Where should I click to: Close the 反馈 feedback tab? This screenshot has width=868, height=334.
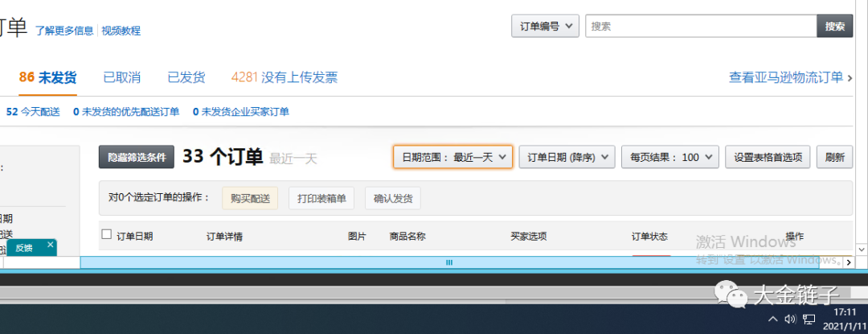(x=51, y=245)
